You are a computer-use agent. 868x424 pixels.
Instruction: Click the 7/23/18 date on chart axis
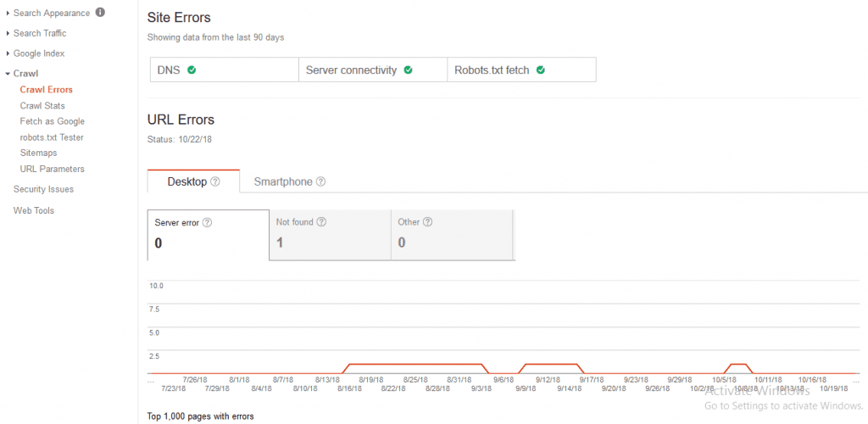coord(173,388)
